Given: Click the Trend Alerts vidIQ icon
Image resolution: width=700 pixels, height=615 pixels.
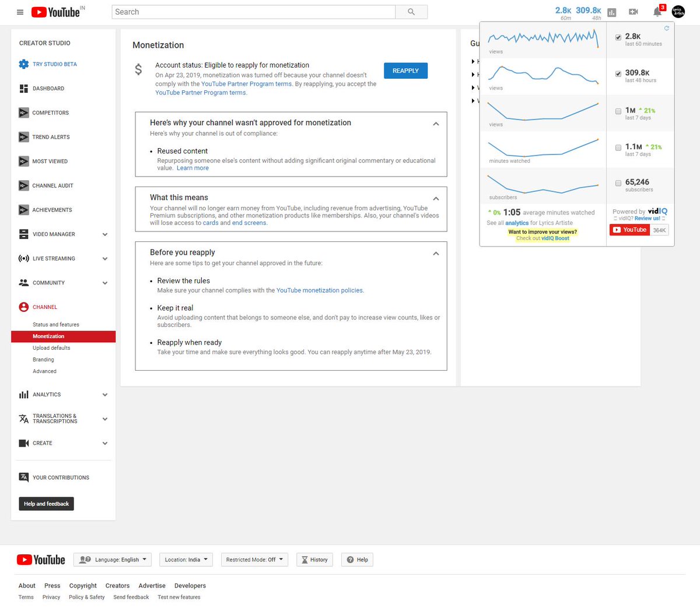Looking at the screenshot, I should click(24, 137).
